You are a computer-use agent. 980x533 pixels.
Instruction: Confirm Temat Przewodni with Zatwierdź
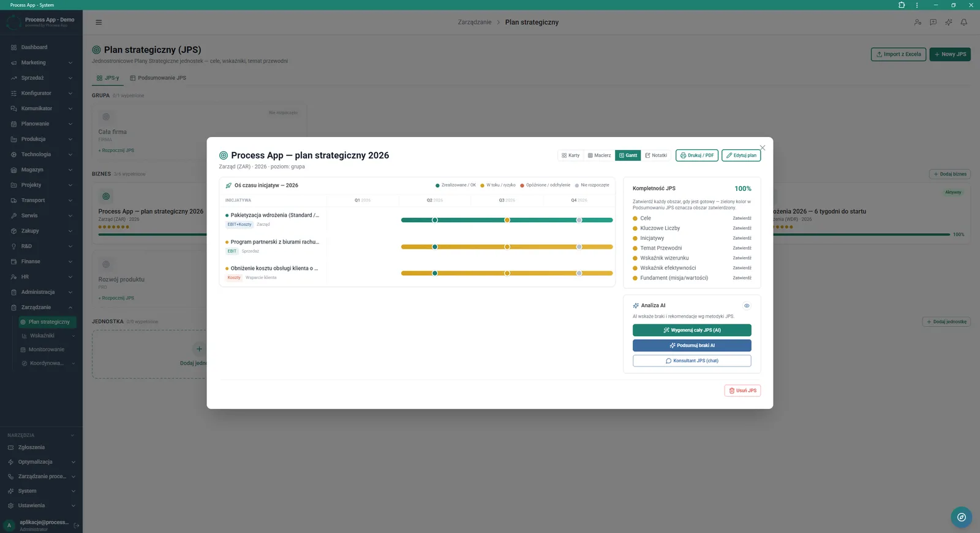coord(742,248)
